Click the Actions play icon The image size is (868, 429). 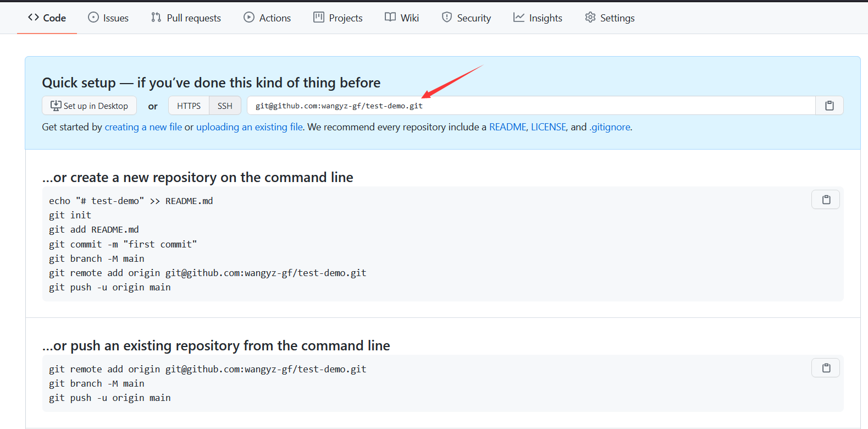249,17
